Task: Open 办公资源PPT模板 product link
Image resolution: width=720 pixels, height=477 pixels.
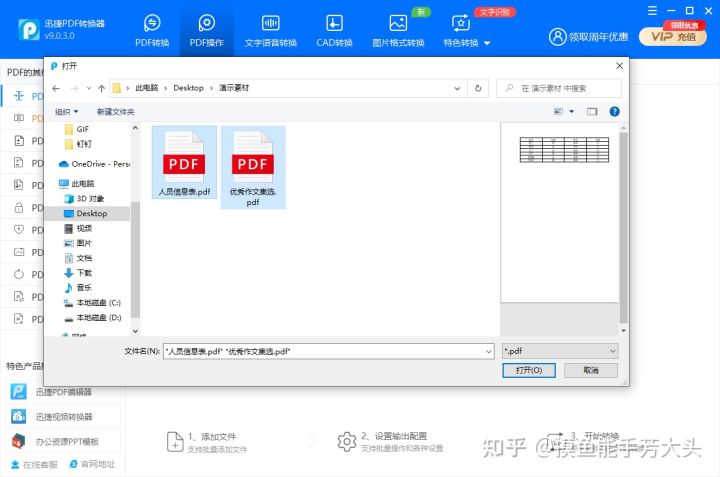Action: point(63,441)
